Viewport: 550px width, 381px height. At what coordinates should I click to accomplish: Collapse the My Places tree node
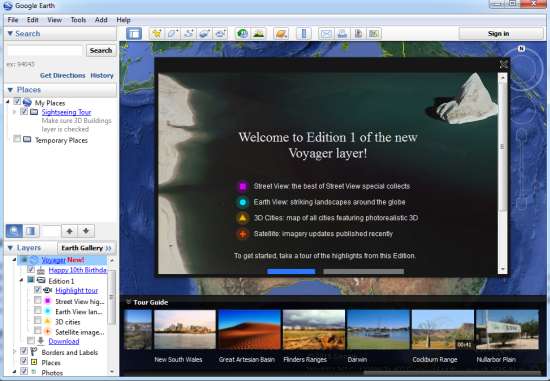click(x=8, y=102)
